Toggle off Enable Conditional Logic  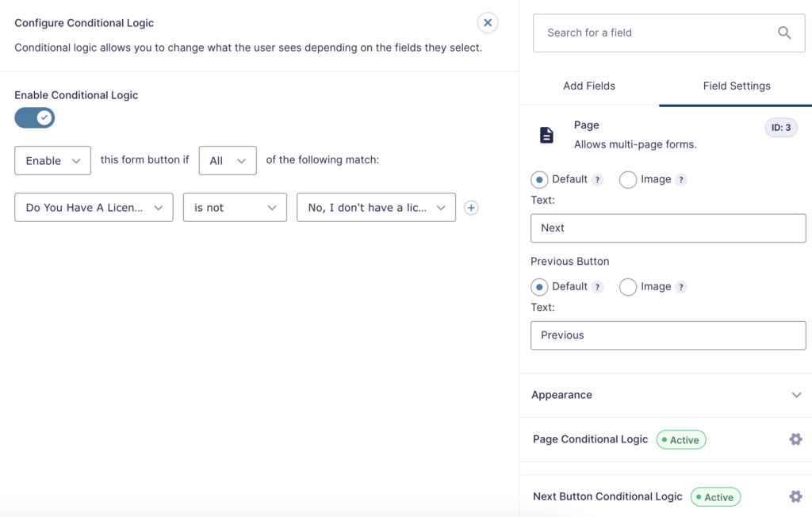pyautogui.click(x=34, y=117)
